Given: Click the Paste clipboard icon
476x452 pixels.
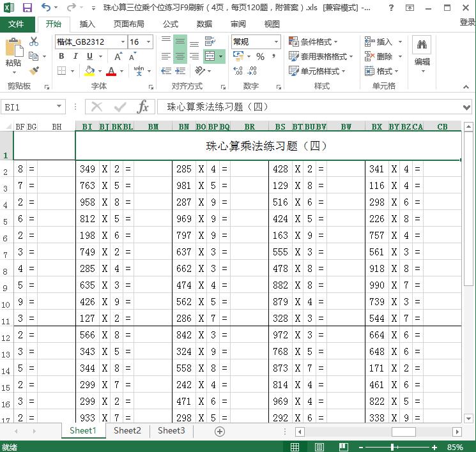Looking at the screenshot, I should pos(13,48).
